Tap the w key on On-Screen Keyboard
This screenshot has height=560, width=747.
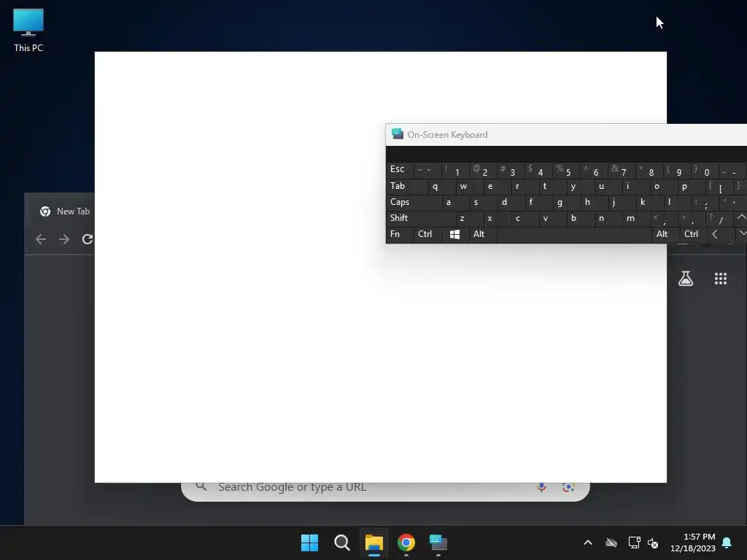click(469, 186)
